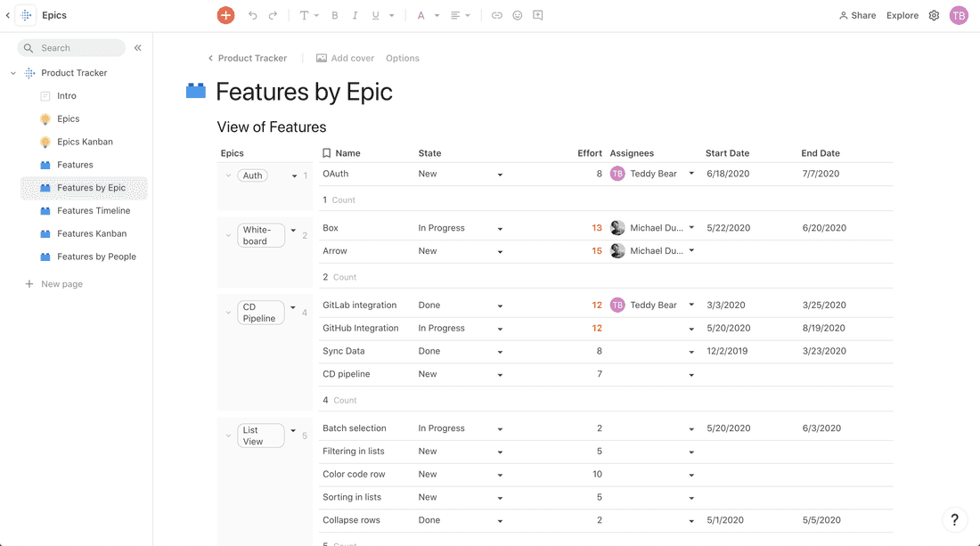Select Epics Kanban in sidebar
Screen dimensions: 980x546
85,142
